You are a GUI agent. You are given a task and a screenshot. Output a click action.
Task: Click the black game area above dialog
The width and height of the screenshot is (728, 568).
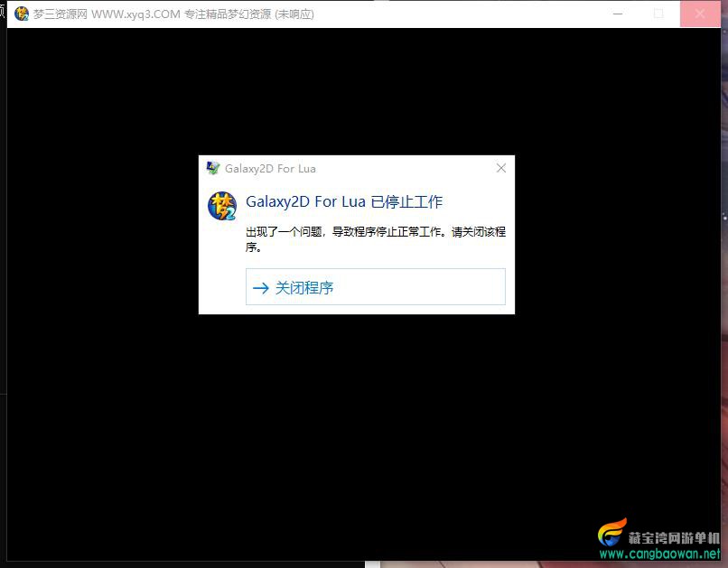[x=364, y=91]
